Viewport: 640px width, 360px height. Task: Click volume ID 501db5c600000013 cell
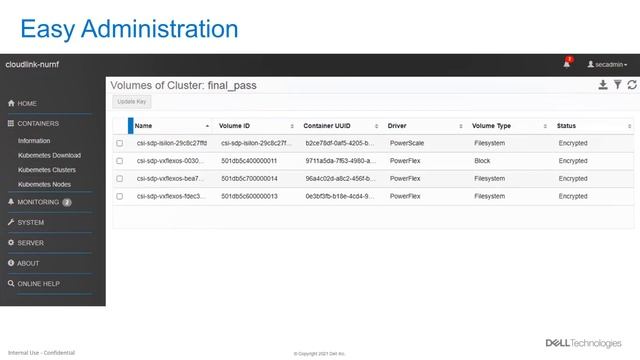(x=249, y=196)
